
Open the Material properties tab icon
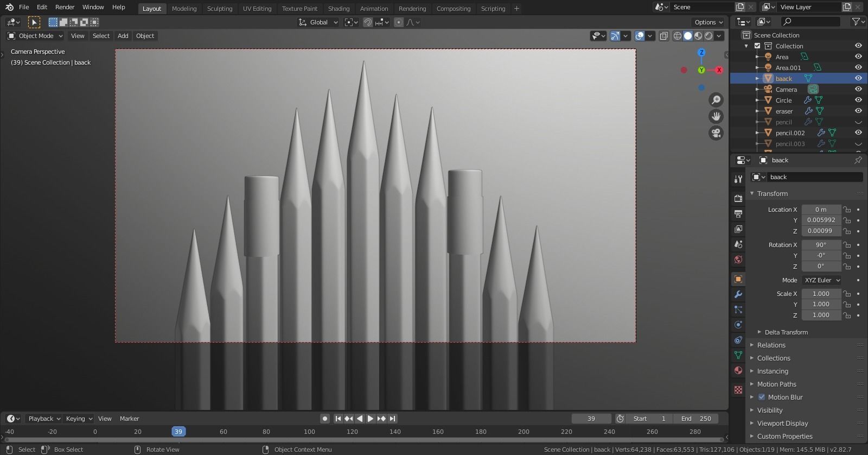tap(738, 370)
